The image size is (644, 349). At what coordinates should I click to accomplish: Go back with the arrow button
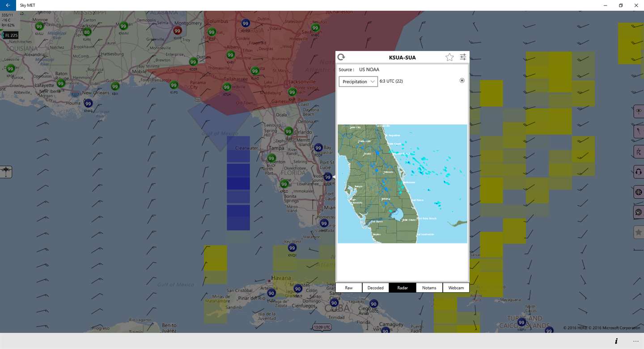(x=8, y=5)
